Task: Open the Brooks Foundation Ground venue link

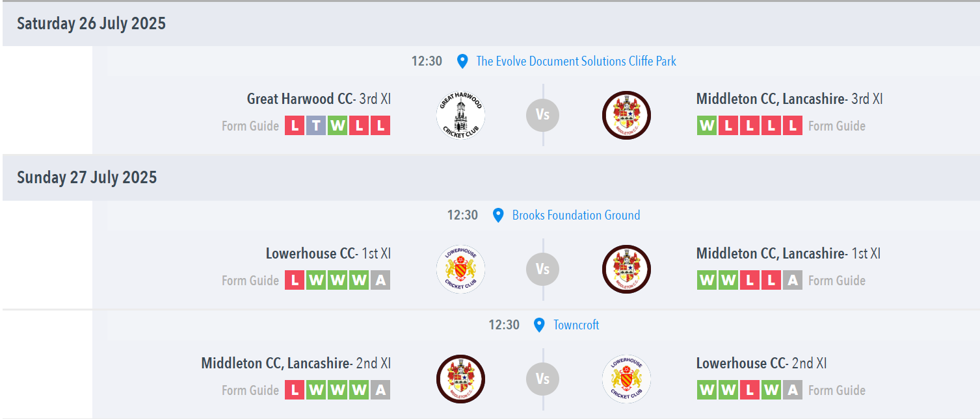Action: (x=576, y=215)
